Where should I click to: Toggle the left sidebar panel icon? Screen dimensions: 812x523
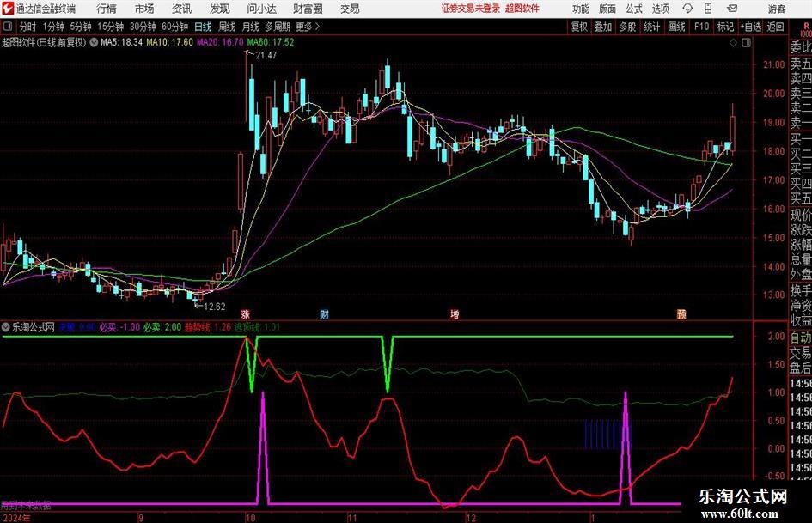coord(8,27)
